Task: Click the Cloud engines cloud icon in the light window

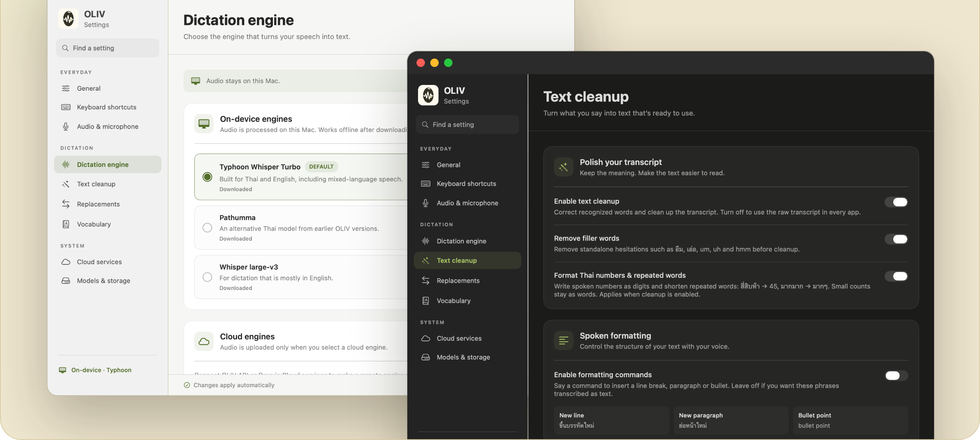Action: pos(204,341)
